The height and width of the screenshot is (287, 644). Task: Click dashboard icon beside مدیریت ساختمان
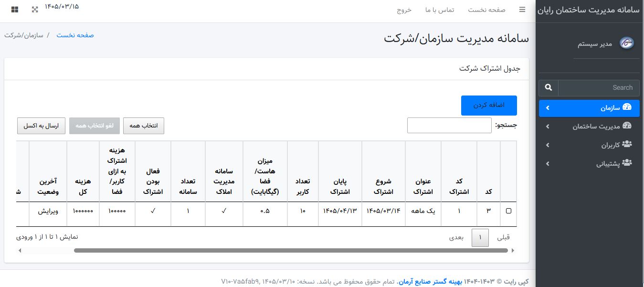(x=627, y=126)
